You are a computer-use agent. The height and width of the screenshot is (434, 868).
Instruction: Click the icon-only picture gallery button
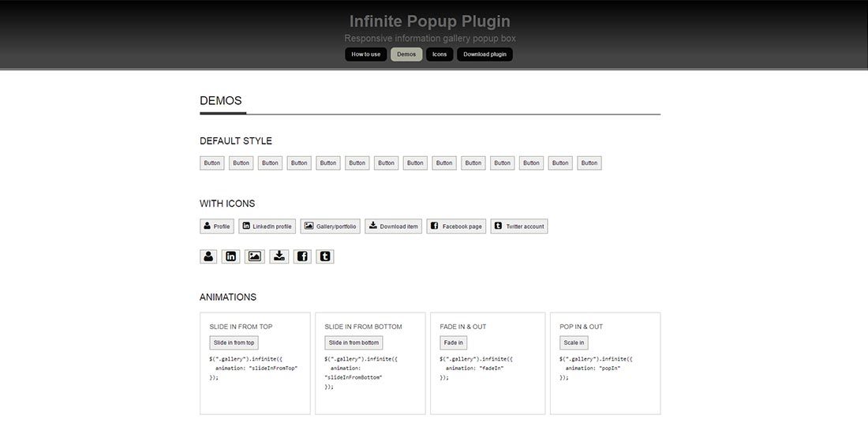(255, 256)
